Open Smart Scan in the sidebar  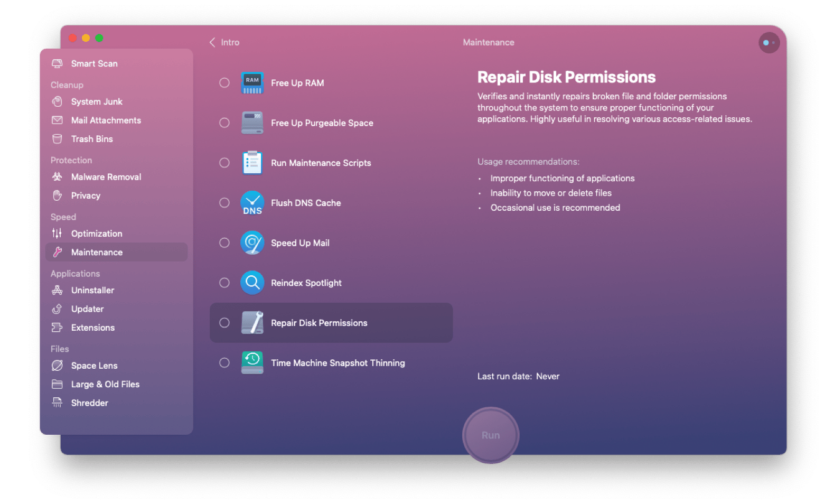pos(117,63)
